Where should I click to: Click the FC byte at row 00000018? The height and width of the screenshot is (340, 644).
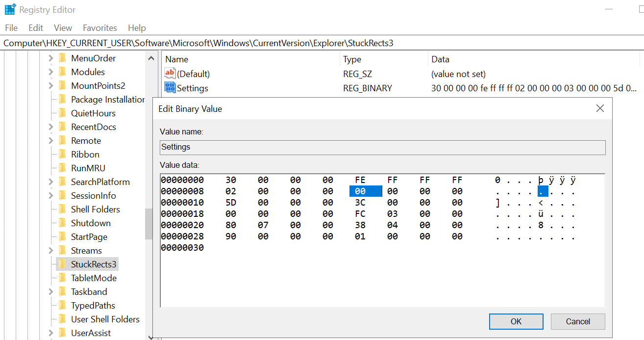[x=360, y=214]
